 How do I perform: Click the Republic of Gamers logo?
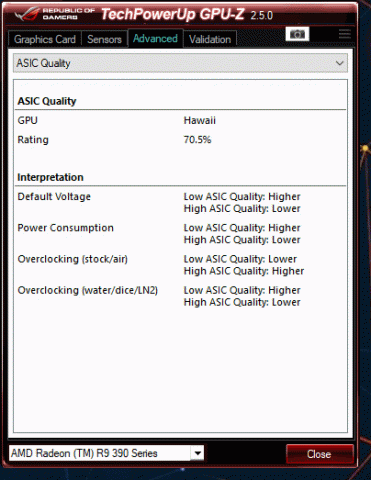click(55, 14)
